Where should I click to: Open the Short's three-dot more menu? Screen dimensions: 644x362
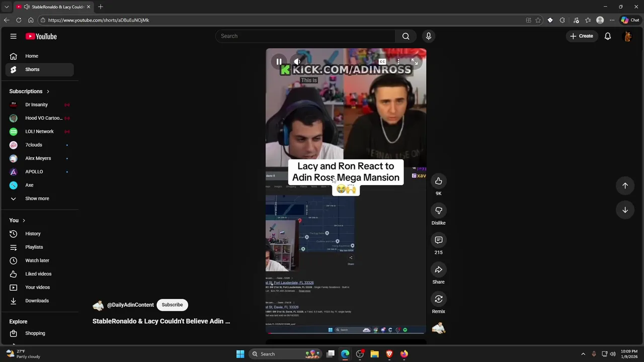click(x=398, y=61)
